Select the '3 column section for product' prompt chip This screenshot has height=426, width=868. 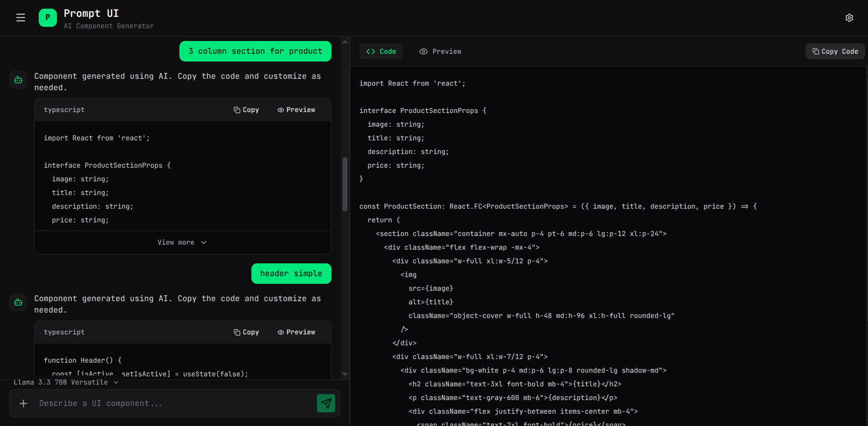point(255,51)
